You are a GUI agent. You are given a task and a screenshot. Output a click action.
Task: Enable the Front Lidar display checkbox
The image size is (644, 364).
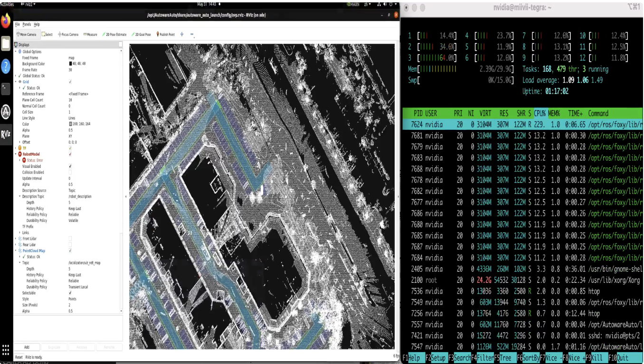(x=70, y=239)
